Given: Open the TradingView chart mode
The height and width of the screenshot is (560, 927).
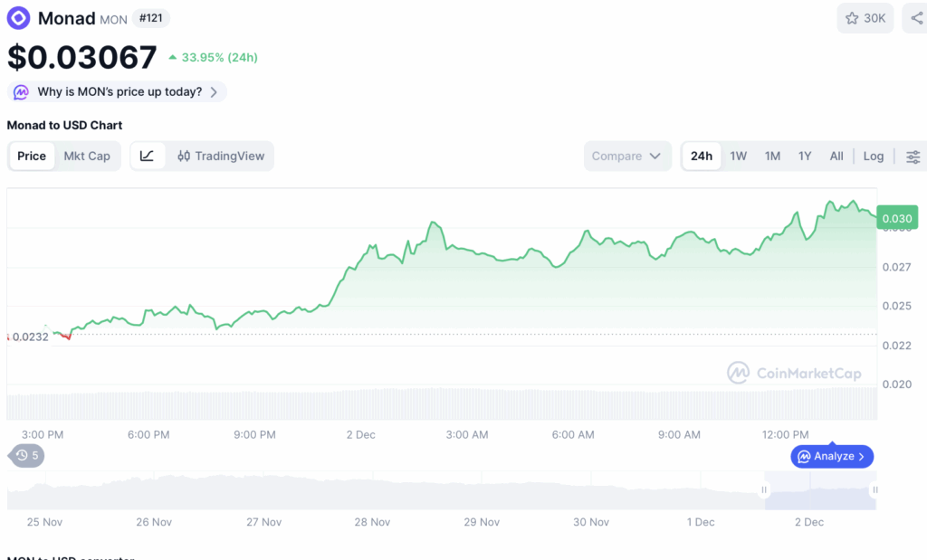Looking at the screenshot, I should (220, 156).
